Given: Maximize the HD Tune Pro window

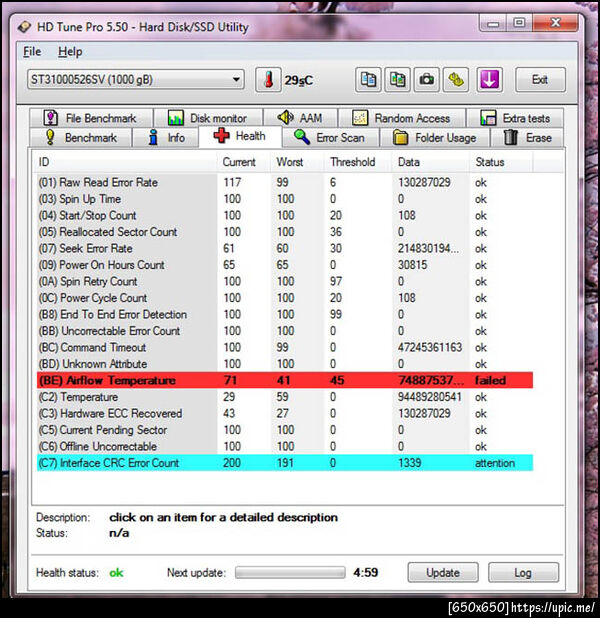Looking at the screenshot, I should (x=519, y=23).
